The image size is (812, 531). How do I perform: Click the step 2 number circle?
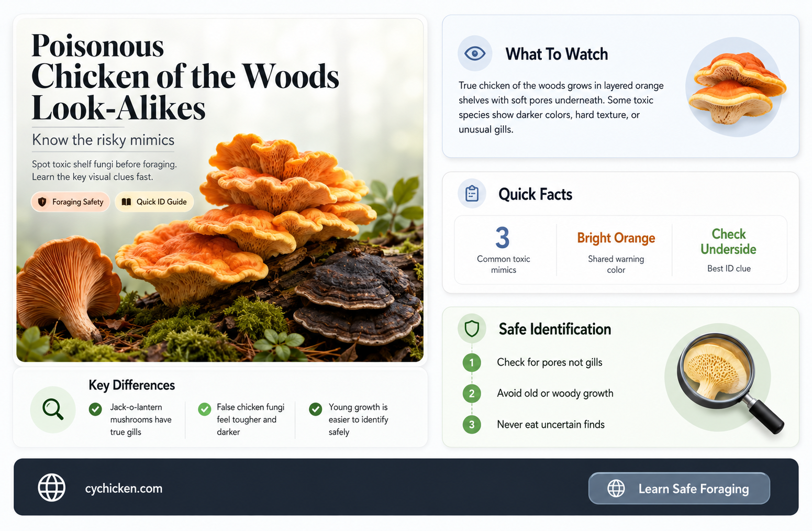click(x=472, y=393)
